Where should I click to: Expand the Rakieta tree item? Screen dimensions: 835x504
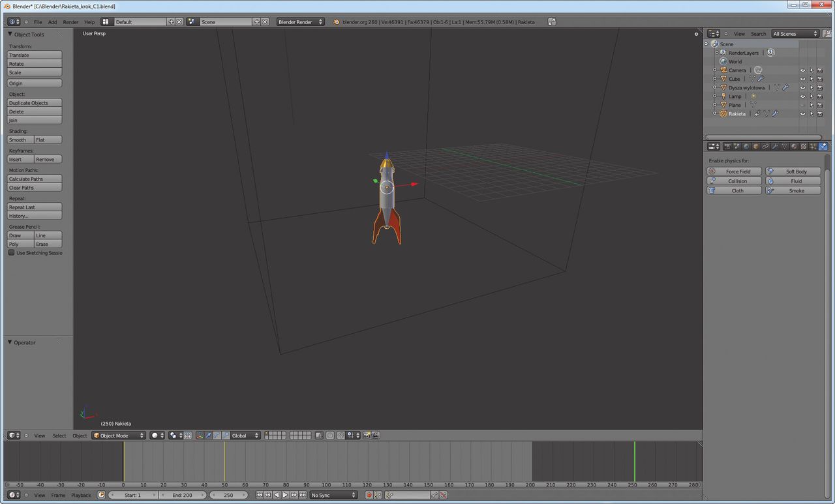(715, 113)
